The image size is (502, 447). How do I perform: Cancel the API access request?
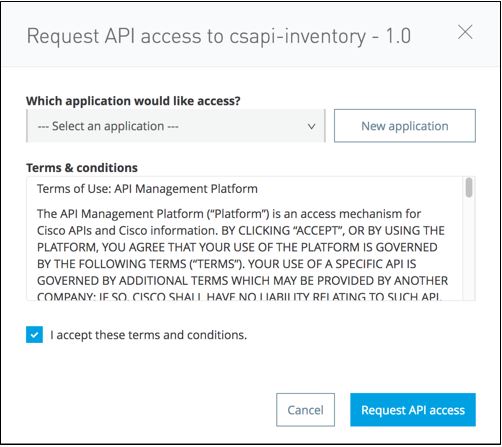[x=305, y=410]
